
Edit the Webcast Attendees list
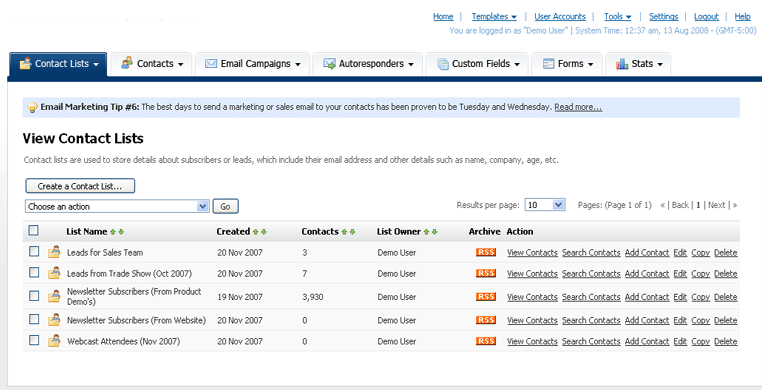click(680, 341)
